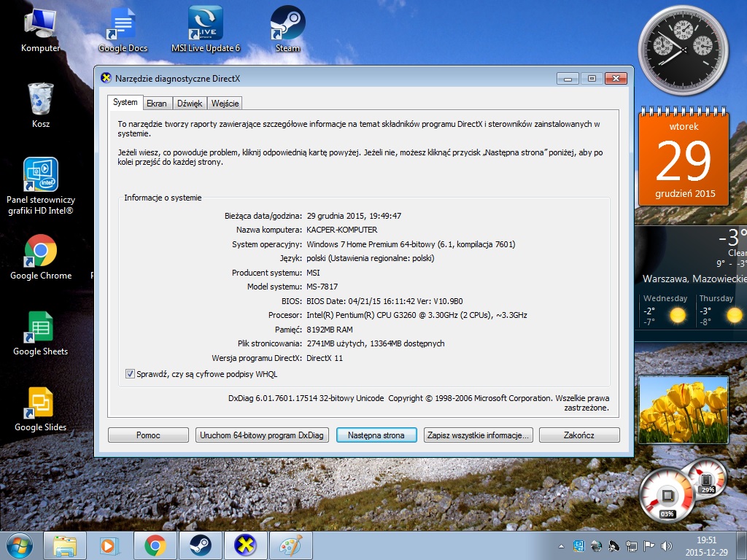Click the Windows Start orb
747x560 pixels.
pyautogui.click(x=20, y=545)
